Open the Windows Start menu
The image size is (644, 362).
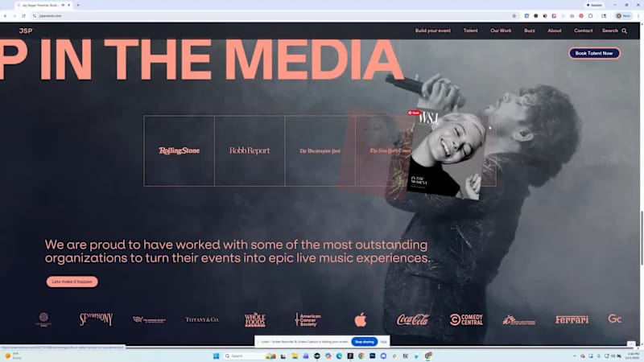(216, 356)
